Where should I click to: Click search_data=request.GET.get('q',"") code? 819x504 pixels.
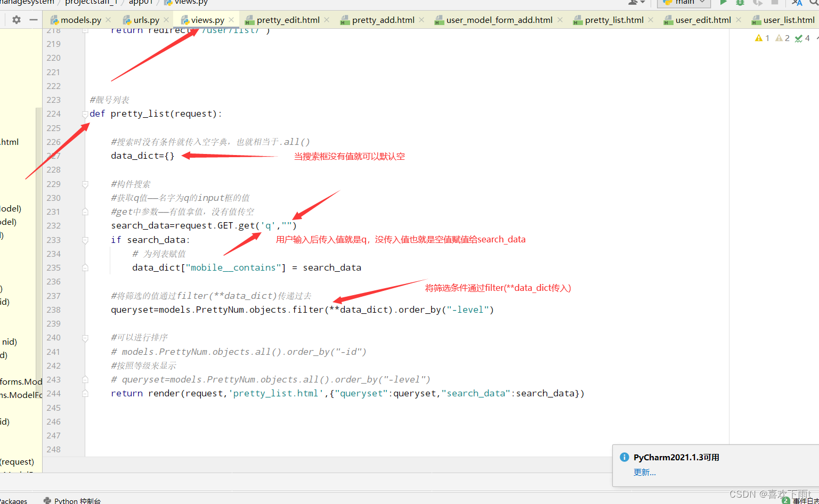204,225
